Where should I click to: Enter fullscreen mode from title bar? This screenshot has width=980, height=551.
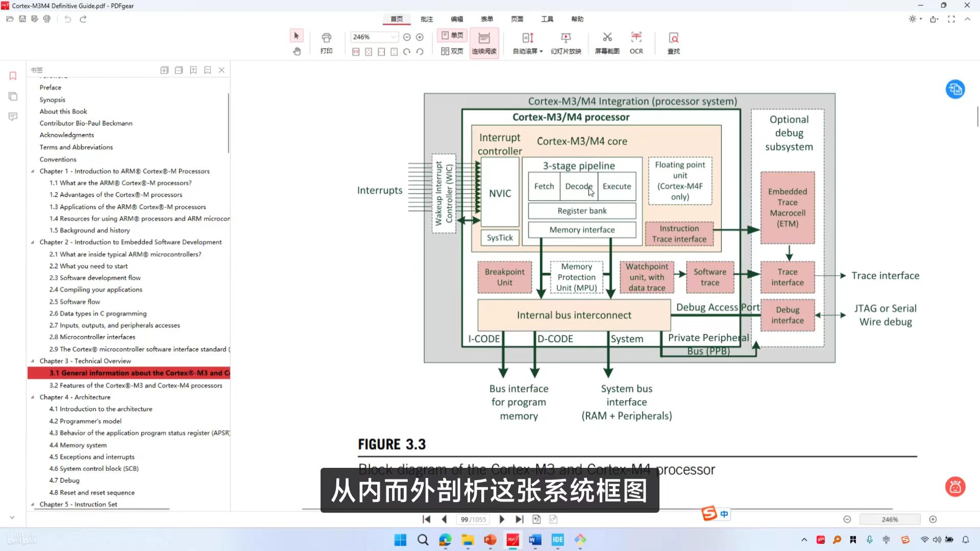coord(951,19)
